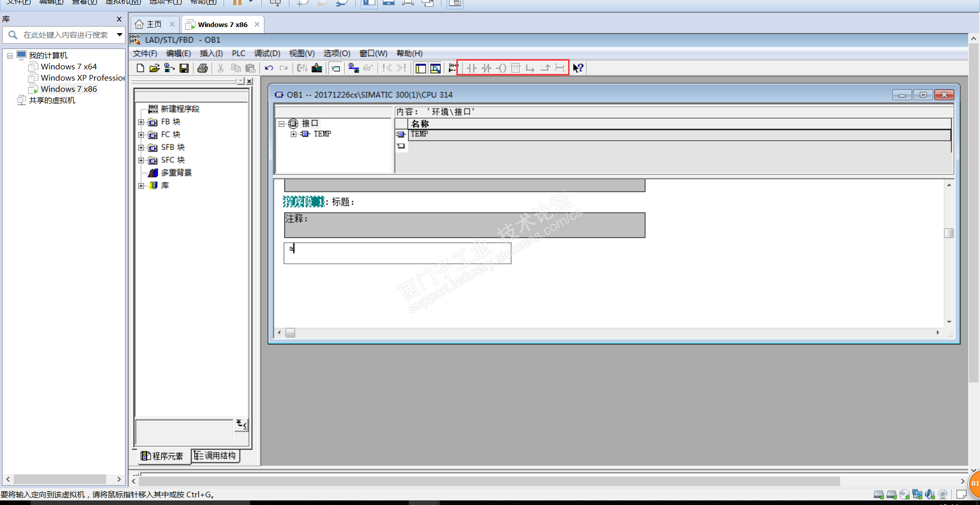The height and width of the screenshot is (505, 980).
Task: Jump to next error icon
Action: [402, 68]
